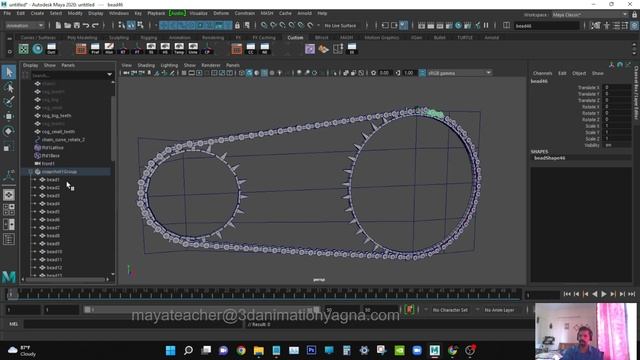Open the Render View icon

tap(422, 25)
